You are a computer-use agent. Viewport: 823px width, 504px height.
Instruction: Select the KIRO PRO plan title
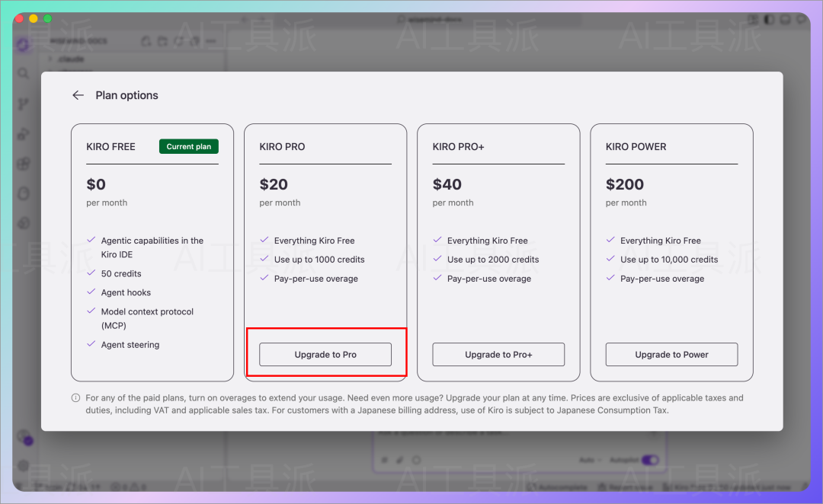282,147
